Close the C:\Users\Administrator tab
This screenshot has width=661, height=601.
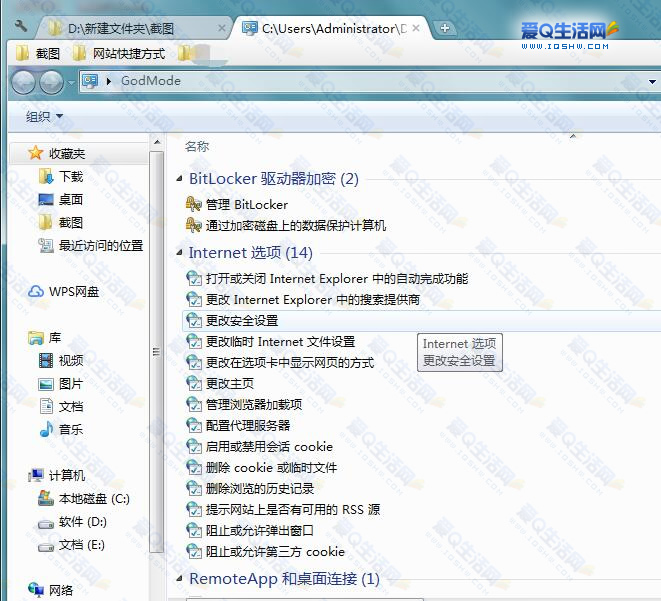416,28
